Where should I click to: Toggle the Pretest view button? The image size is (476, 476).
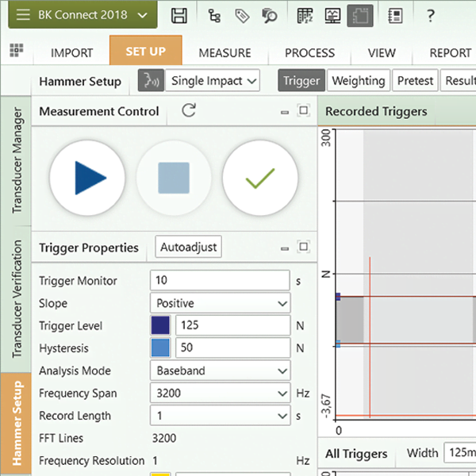(x=415, y=80)
